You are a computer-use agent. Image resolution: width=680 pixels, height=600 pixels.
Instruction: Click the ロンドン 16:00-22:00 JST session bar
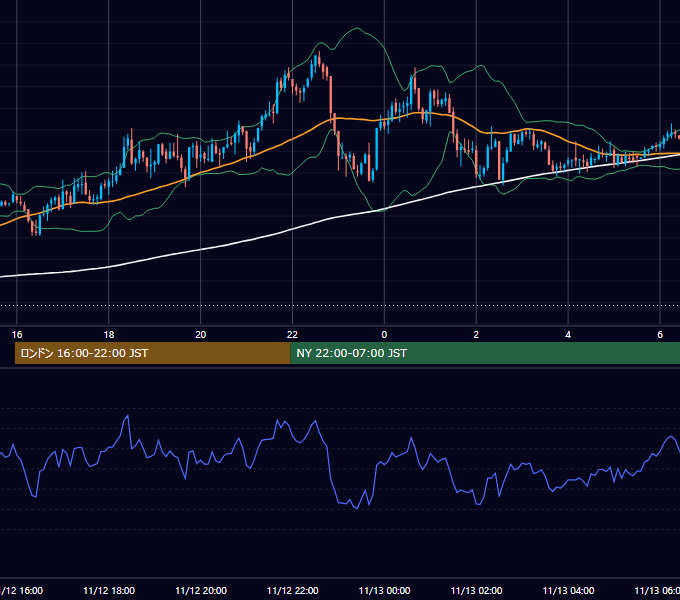click(x=152, y=353)
